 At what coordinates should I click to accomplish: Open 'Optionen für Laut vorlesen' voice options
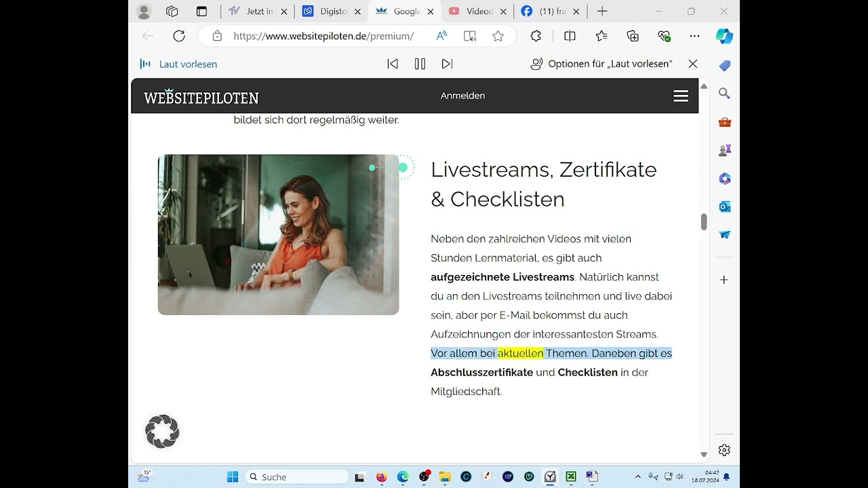601,64
